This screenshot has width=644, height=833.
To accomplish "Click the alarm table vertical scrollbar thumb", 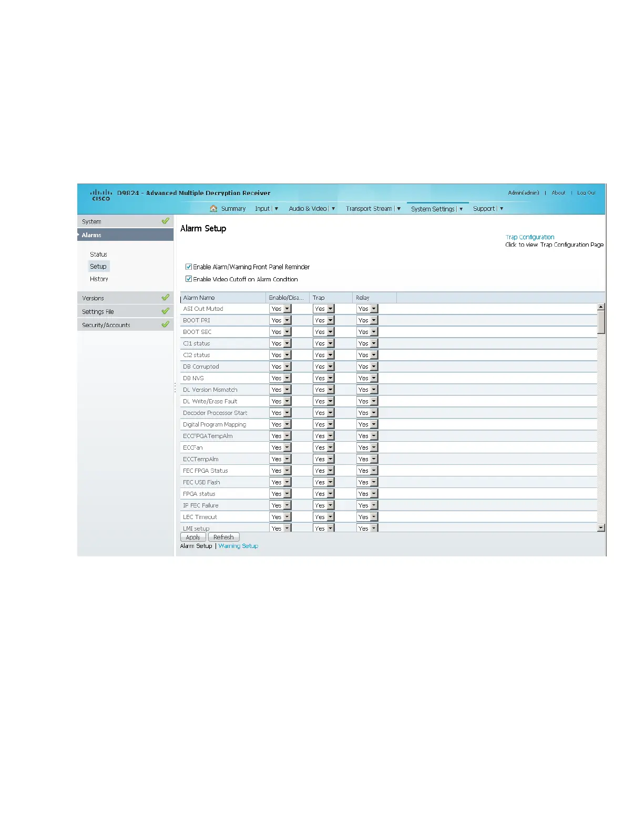I will (x=601, y=322).
